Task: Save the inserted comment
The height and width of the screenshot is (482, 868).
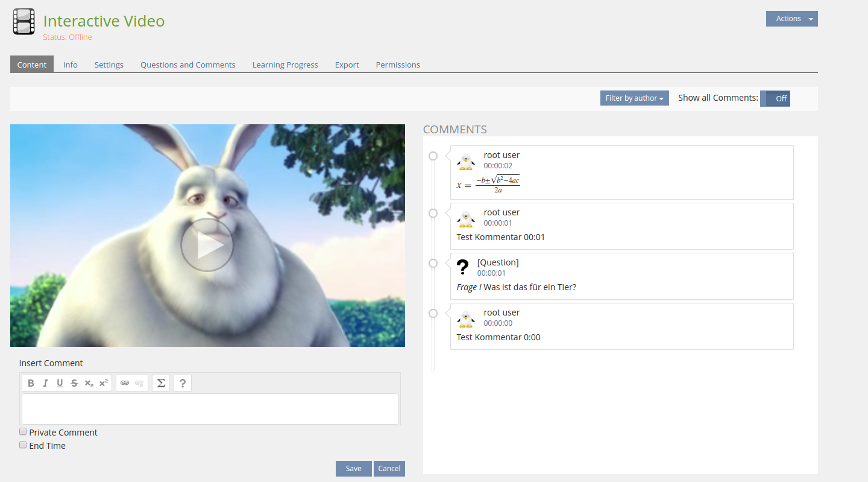Action: click(x=354, y=469)
